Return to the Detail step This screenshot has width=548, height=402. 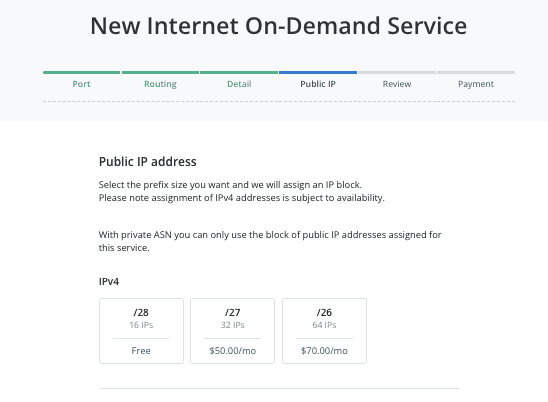[x=239, y=84]
